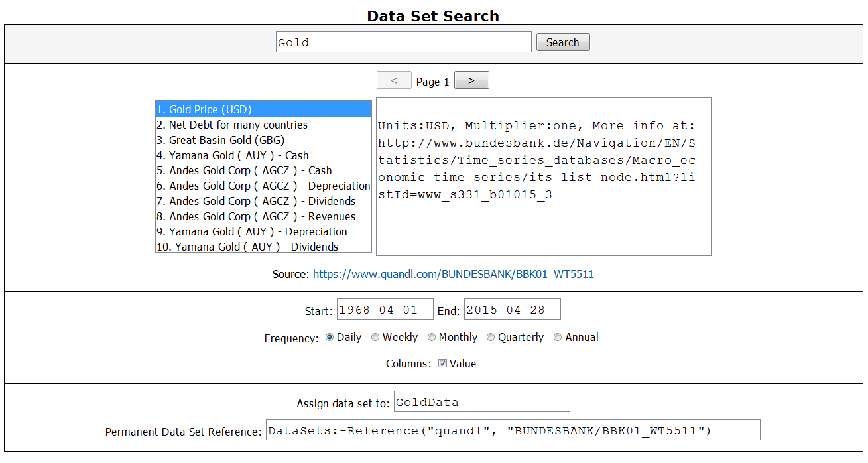
Task: Select the Annual frequency option
Action: point(558,337)
